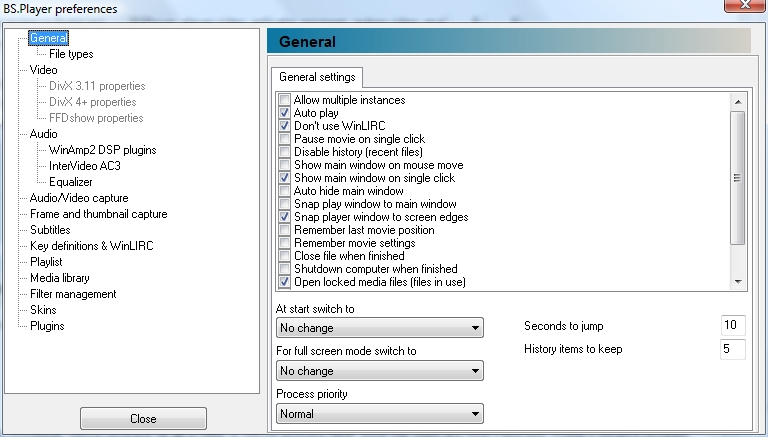Uncheck the Auto play option
This screenshot has width=768, height=437.
coord(284,113)
